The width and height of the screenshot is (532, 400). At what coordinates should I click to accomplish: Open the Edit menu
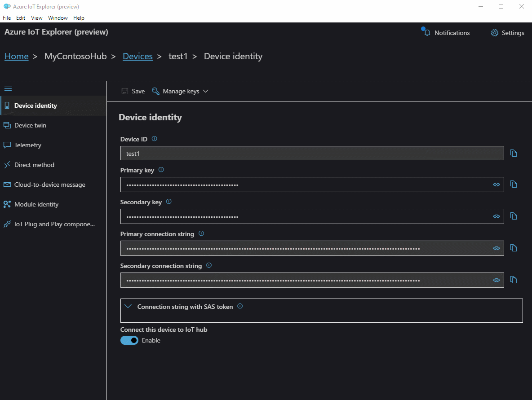pyautogui.click(x=21, y=18)
